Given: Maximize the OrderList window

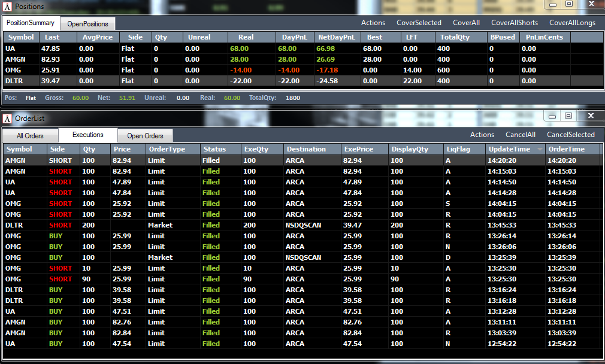Looking at the screenshot, I should point(568,116).
